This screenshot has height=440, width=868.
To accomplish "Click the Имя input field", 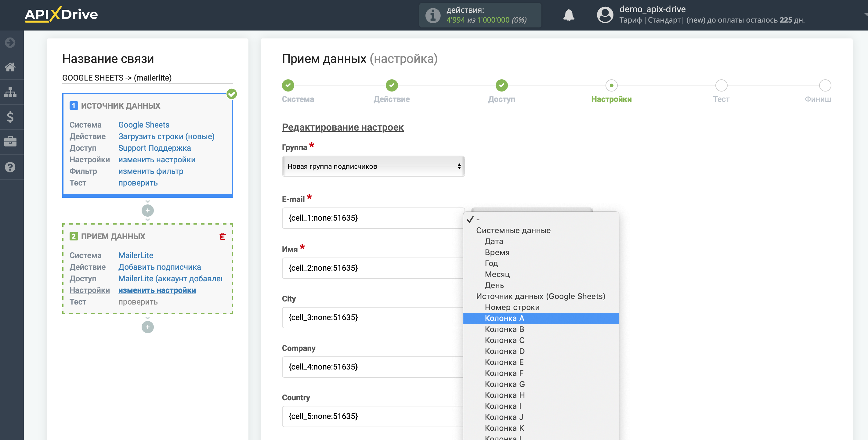I will coord(373,268).
